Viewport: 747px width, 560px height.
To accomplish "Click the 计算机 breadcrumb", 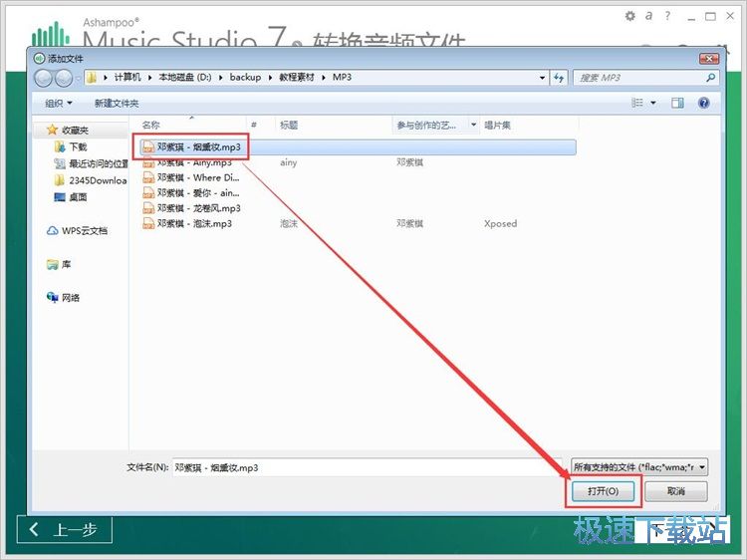I will 127,77.
